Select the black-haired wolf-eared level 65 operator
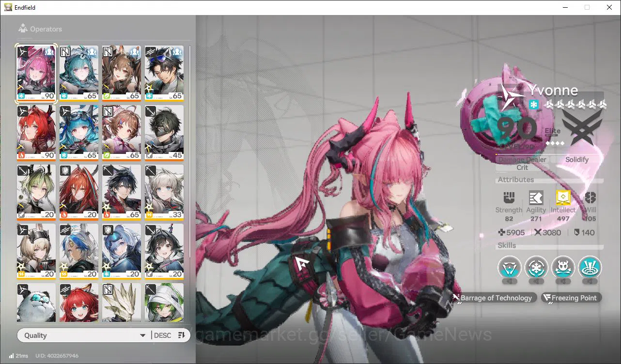 point(122,192)
